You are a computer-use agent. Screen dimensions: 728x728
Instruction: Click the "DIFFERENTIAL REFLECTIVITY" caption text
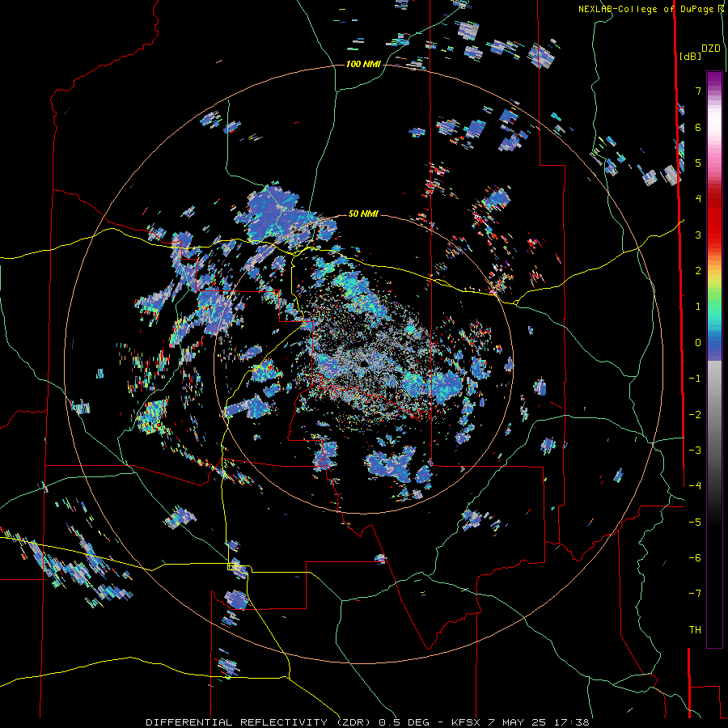tap(236, 722)
